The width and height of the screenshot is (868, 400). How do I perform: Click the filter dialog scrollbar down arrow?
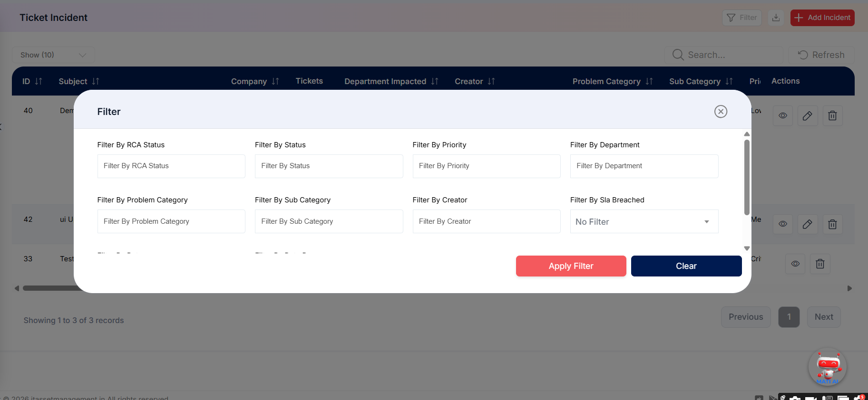click(747, 248)
